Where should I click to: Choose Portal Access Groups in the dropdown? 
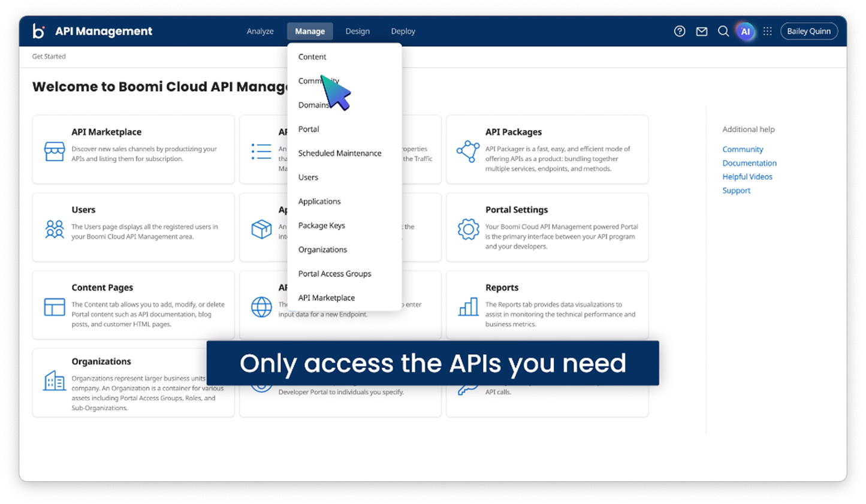[x=334, y=273]
